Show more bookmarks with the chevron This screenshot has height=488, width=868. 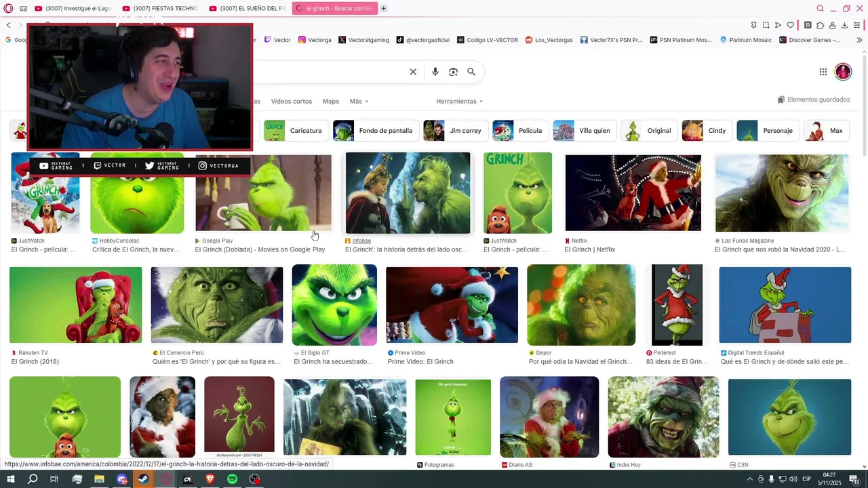[859, 40]
